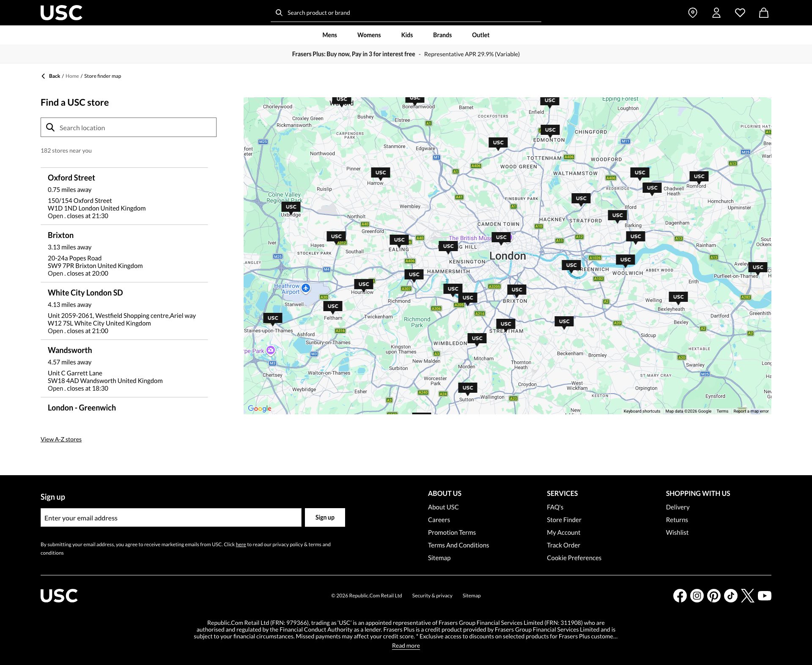Click the Back breadcrumb chevron

pos(44,76)
